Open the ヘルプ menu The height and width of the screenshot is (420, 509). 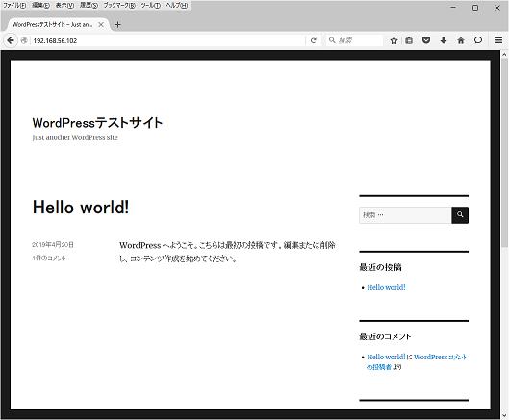[x=177, y=5]
